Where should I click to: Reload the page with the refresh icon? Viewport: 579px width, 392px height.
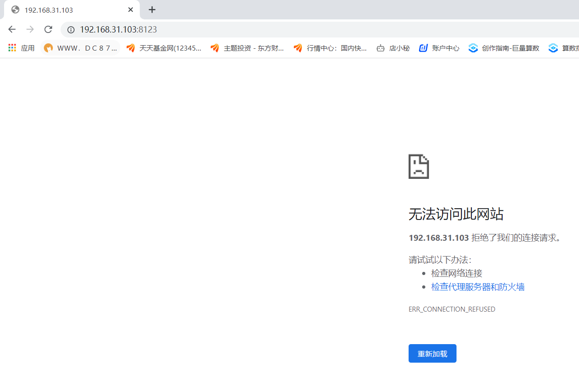tap(48, 29)
